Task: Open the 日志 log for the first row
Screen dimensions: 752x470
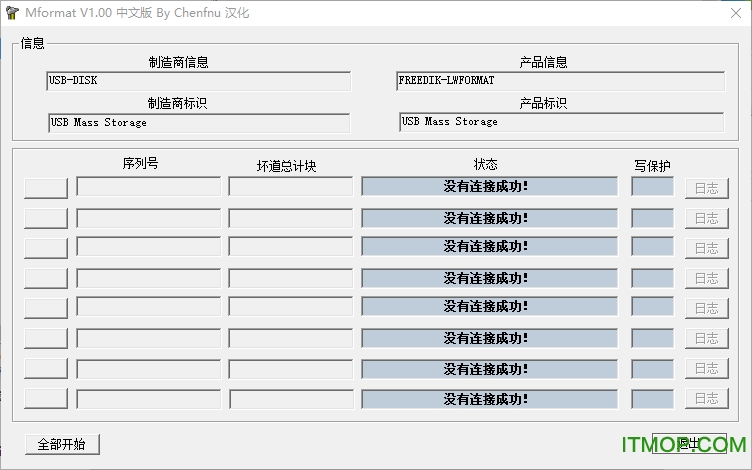Action: tap(706, 188)
